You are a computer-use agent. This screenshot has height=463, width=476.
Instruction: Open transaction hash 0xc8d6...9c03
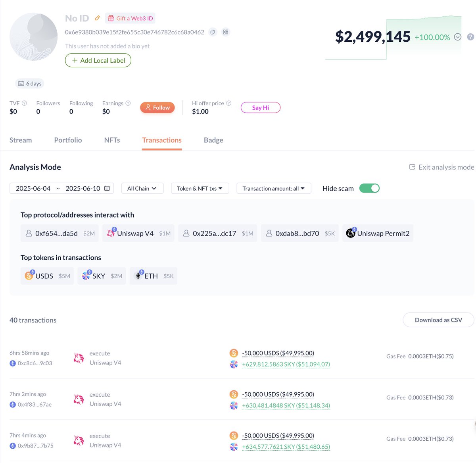(x=35, y=363)
